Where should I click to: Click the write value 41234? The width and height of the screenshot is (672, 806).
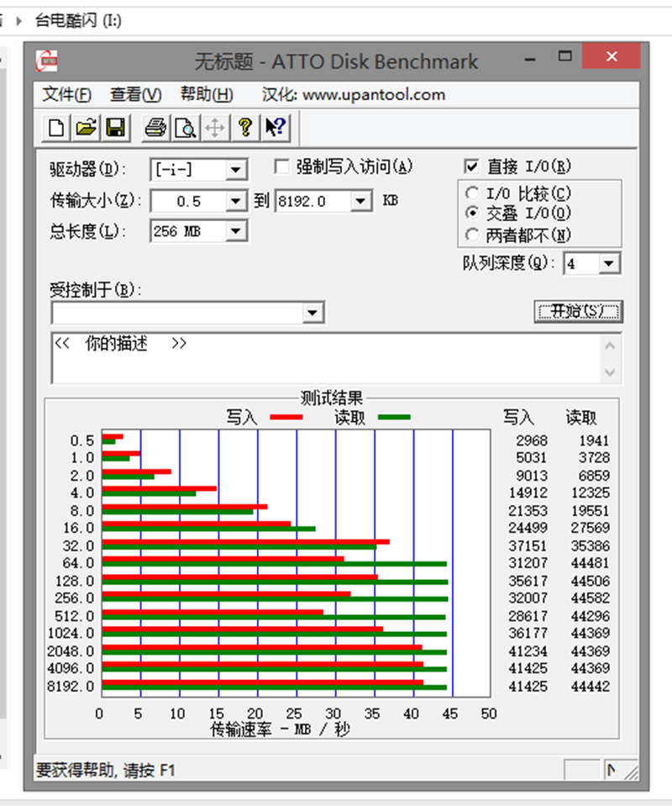pyautogui.click(x=528, y=651)
